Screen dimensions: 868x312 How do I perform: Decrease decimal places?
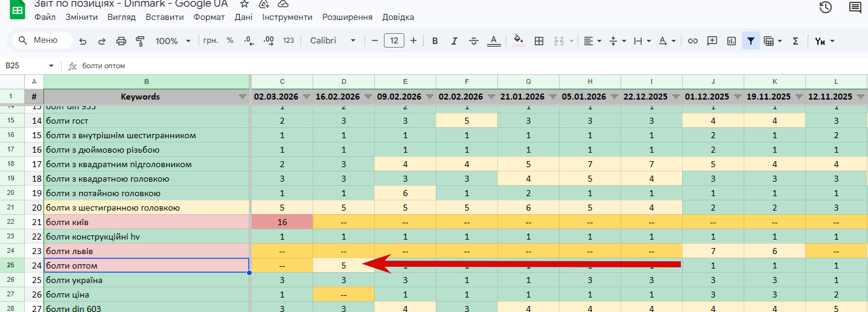[249, 40]
